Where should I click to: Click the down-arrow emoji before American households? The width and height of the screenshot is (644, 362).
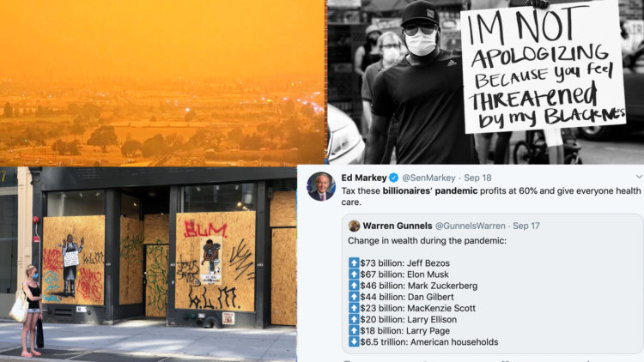click(354, 341)
